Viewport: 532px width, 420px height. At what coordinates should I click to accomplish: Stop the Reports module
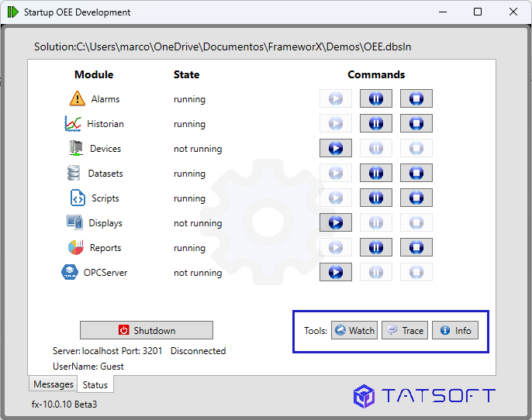416,247
